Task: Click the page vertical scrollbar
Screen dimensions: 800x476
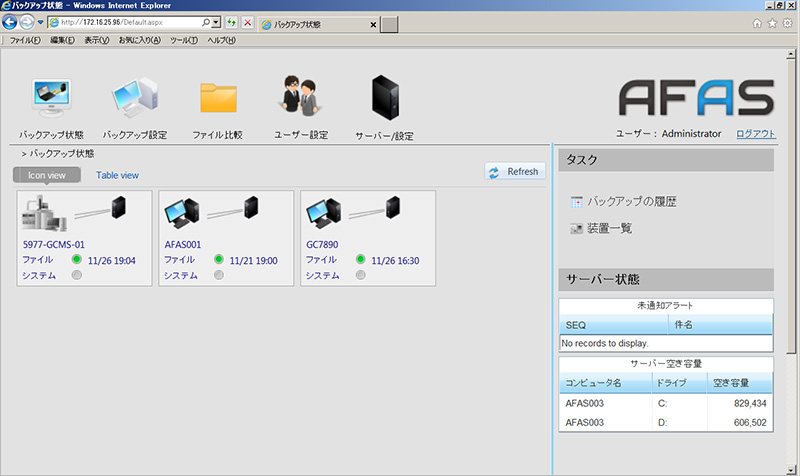Action: click(791, 205)
